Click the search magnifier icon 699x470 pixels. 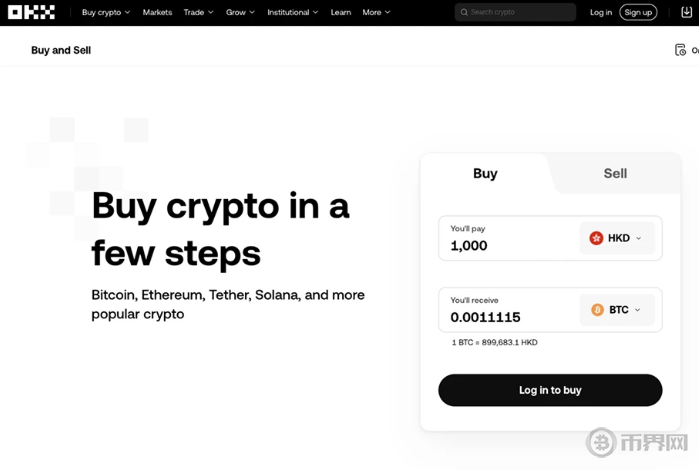(463, 12)
